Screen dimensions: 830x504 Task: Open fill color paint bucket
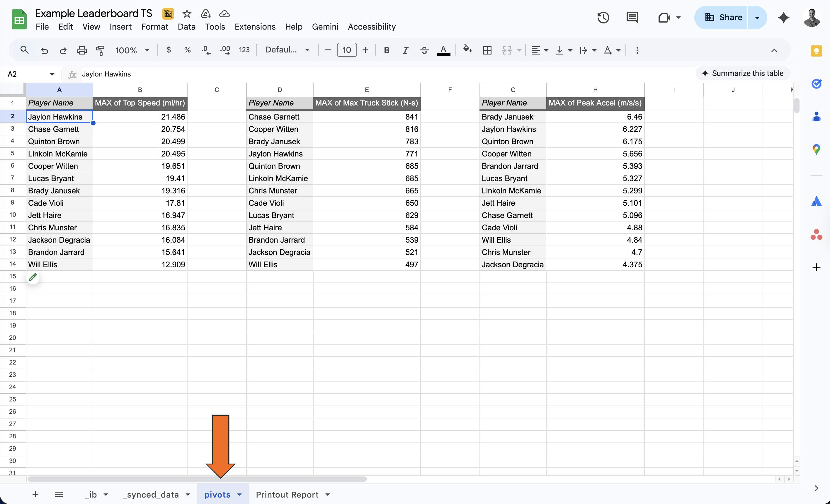[x=467, y=49]
